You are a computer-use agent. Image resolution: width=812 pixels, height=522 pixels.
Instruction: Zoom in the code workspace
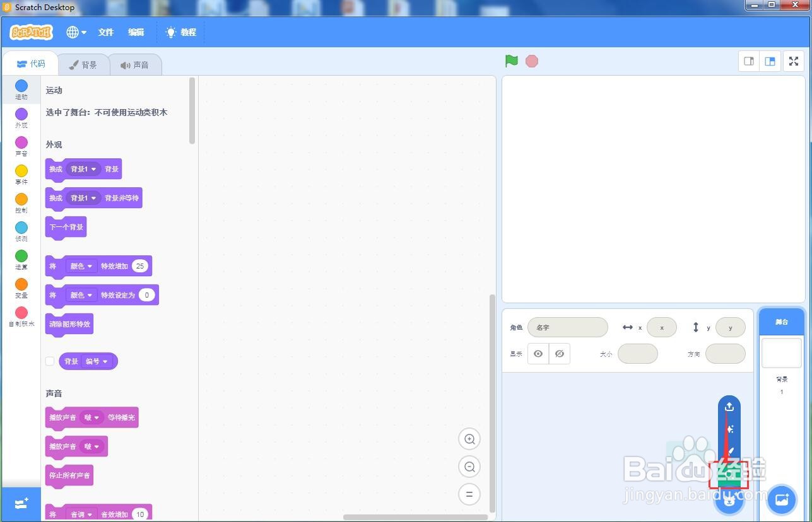click(x=469, y=439)
